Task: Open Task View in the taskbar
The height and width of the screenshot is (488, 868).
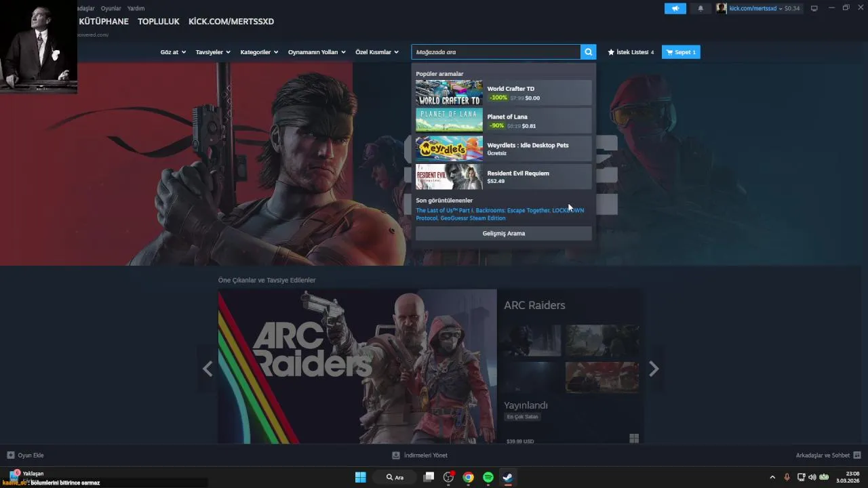Action: coord(429,477)
